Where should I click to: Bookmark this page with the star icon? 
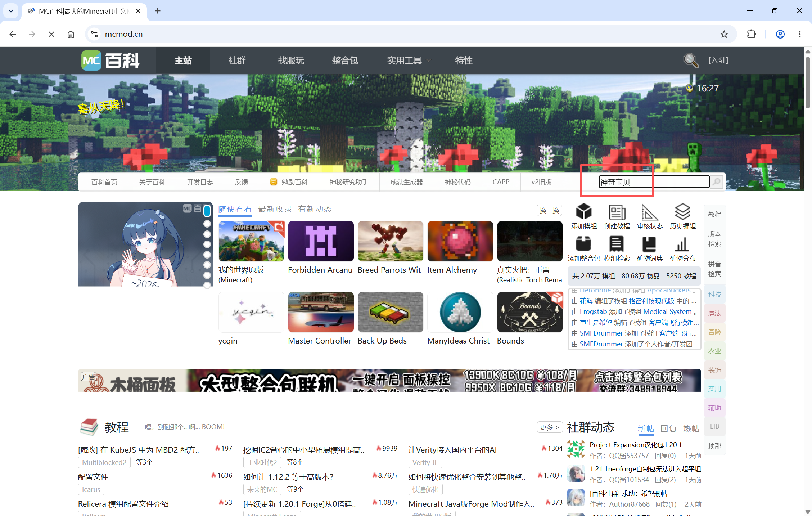724,34
